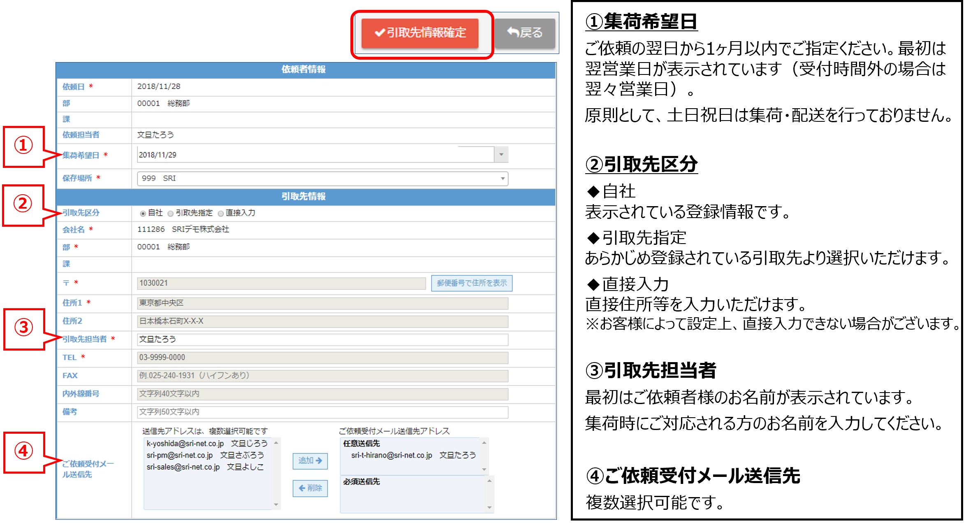This screenshot has width=980, height=523.
Task: Click into the 引取先担当者 name field
Action: tap(322, 339)
